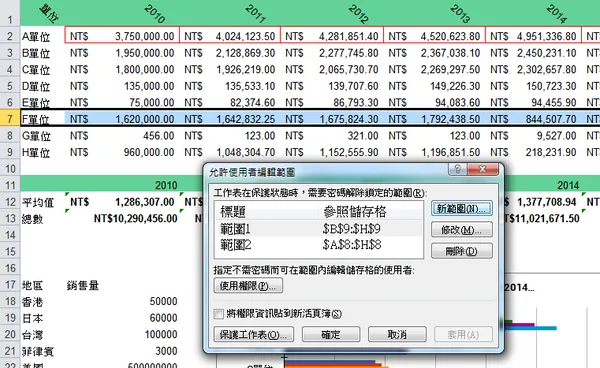Click the 總數 label cell
Screen dimensions: 600x368
point(42,219)
